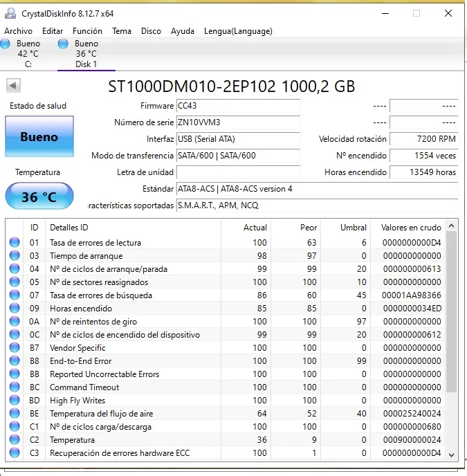This screenshot has height=476, width=467.
Task: Click the 7200 RPM rotation speed field
Action: (x=423, y=139)
